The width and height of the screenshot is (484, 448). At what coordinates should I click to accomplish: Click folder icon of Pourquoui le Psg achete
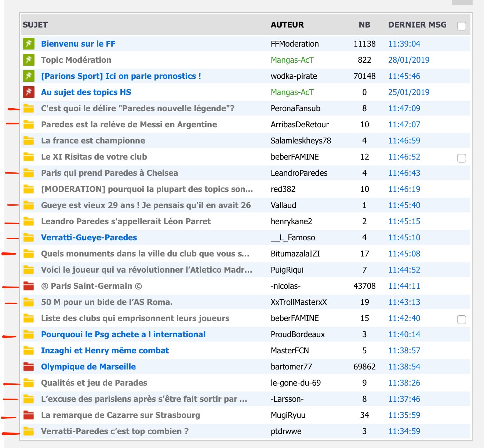[x=29, y=334]
